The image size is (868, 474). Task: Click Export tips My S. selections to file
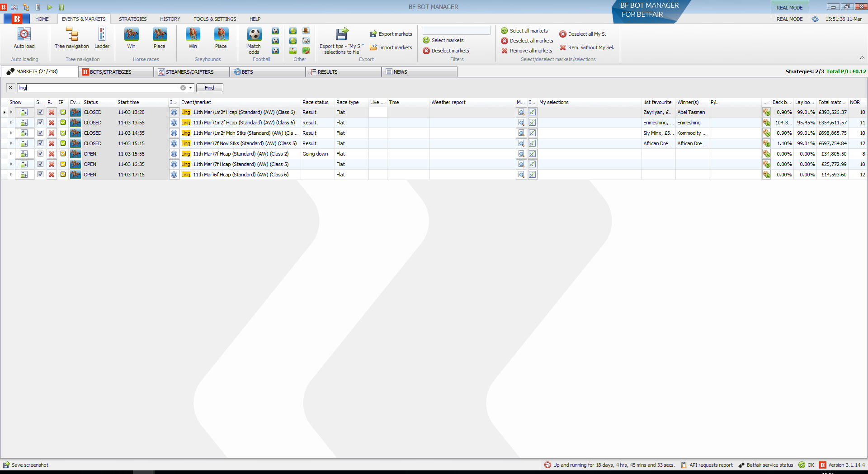[x=342, y=41]
